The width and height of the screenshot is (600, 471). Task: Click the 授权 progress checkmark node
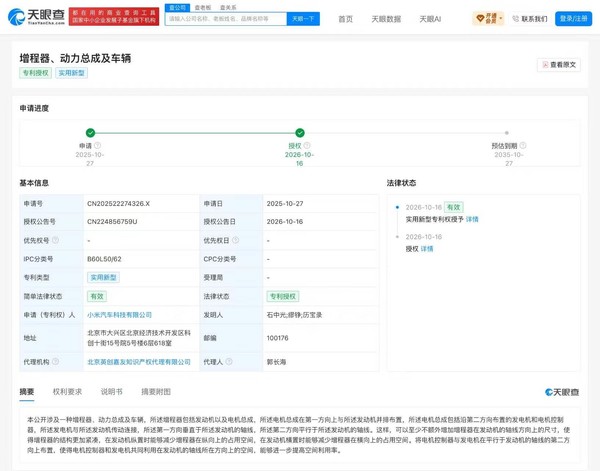click(x=300, y=133)
